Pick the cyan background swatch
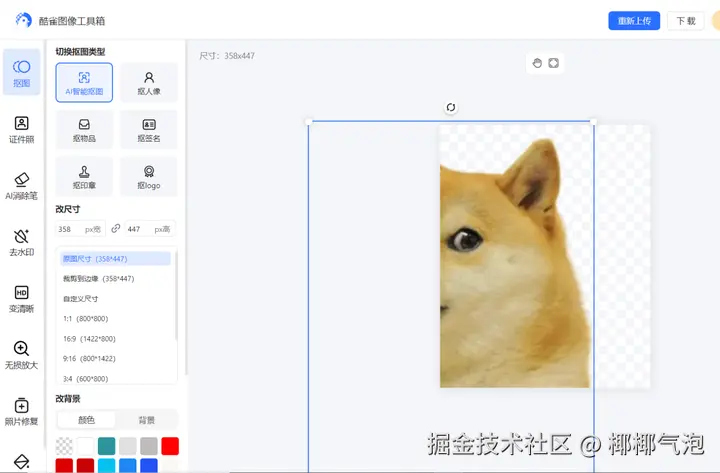 pyautogui.click(x=107, y=465)
